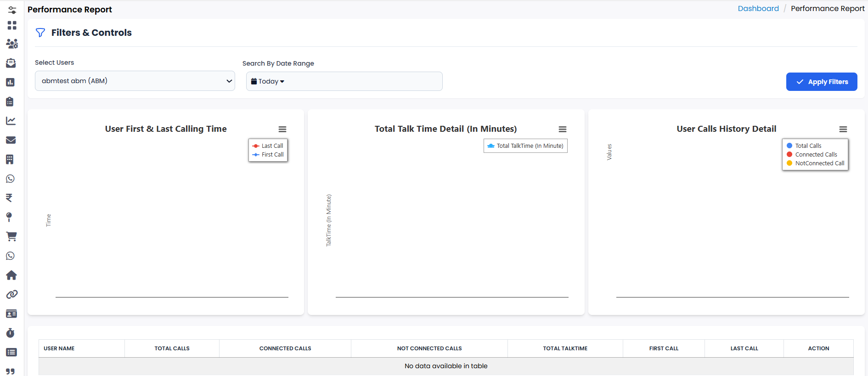
Task: Click the users-gear icon in the sidebar
Action: [11, 44]
